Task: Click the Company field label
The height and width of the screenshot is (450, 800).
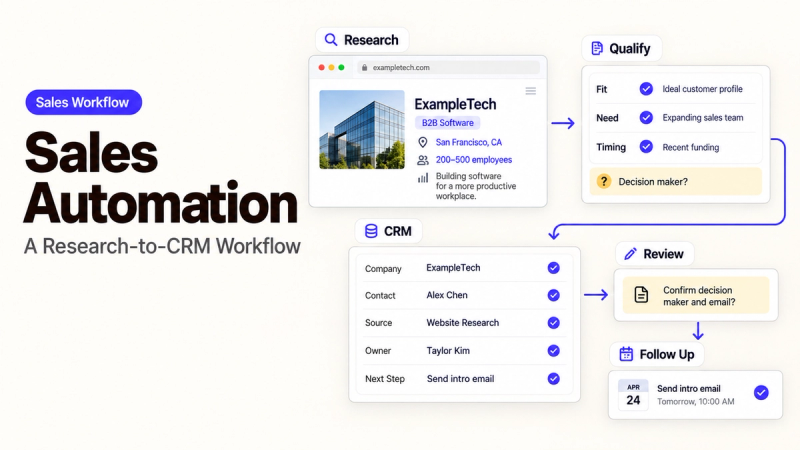Action: (383, 269)
